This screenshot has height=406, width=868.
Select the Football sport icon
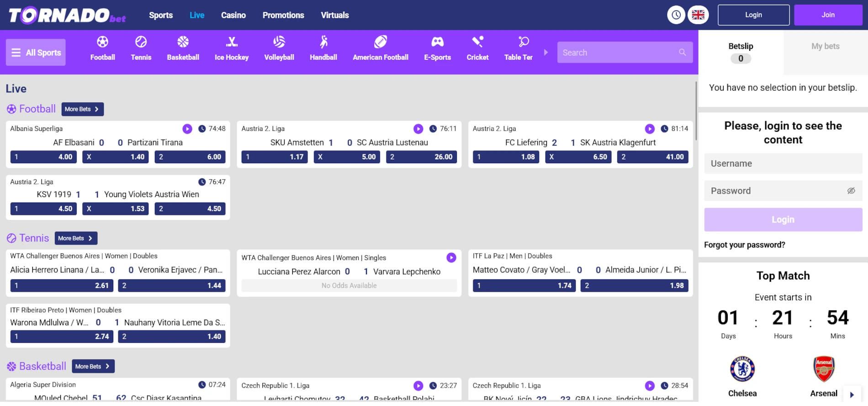(102, 43)
